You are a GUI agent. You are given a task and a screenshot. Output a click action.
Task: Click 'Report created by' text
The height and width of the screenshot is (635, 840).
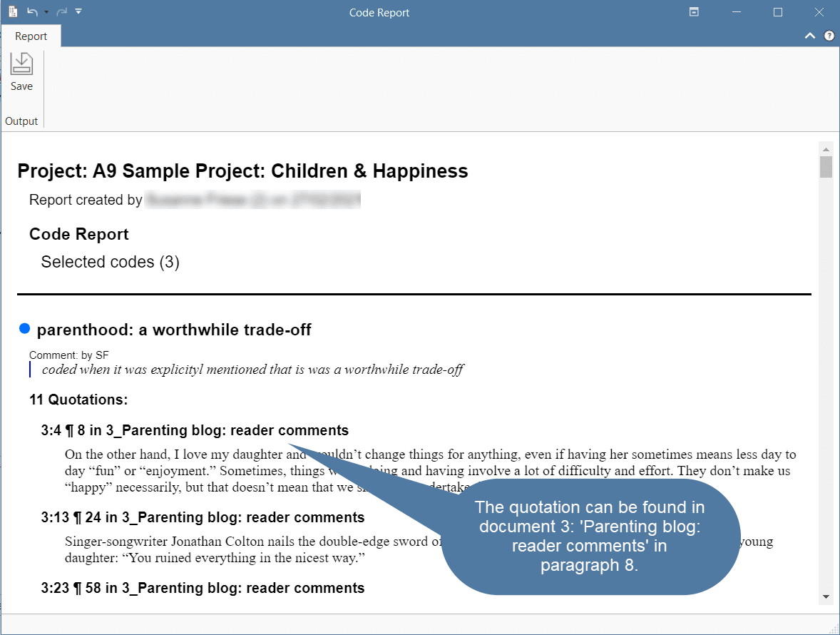85,200
